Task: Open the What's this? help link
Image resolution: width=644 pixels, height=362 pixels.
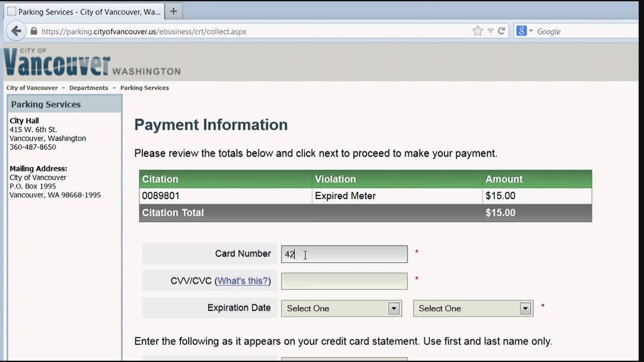Action: (x=243, y=281)
